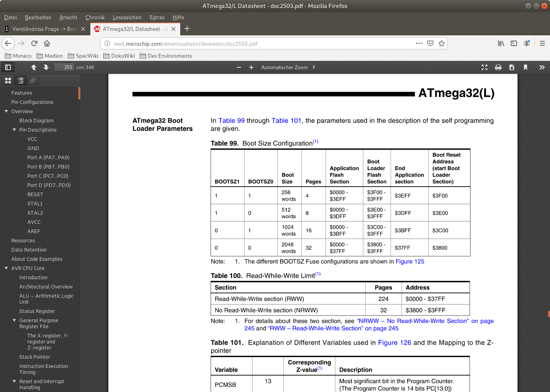Viewport: 550px width, 392px height.
Task: Go back with browser back arrow
Action: [8, 43]
